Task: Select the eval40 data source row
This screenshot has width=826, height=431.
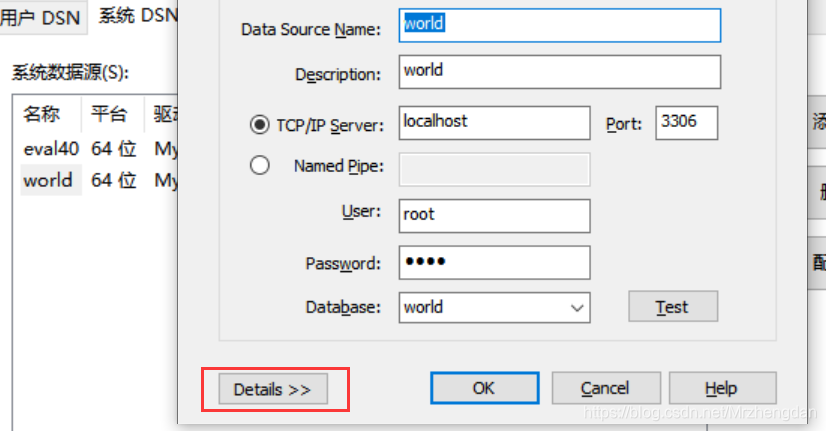Action: (x=100, y=149)
